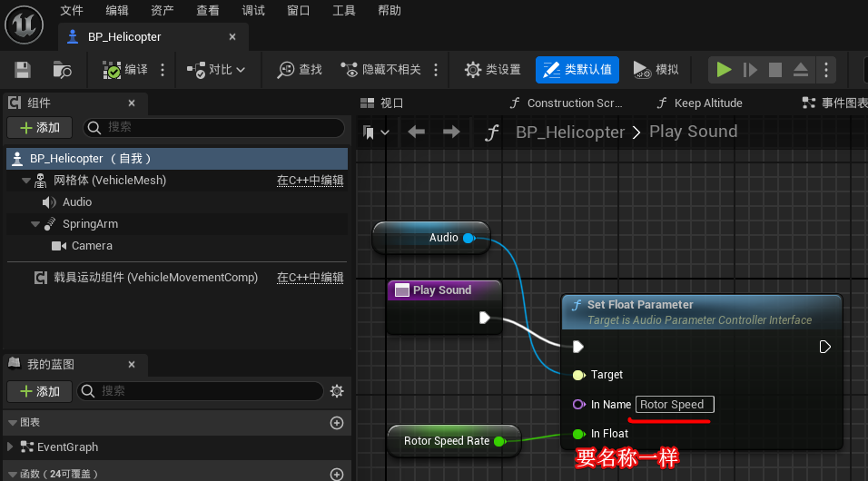
Task: Select the Camera component
Action: pyautogui.click(x=82, y=246)
